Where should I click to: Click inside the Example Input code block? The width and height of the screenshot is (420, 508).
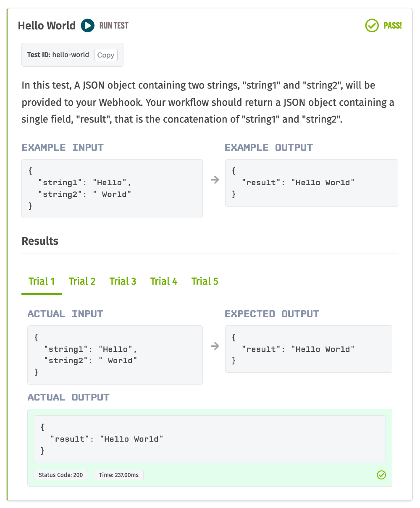pos(112,189)
